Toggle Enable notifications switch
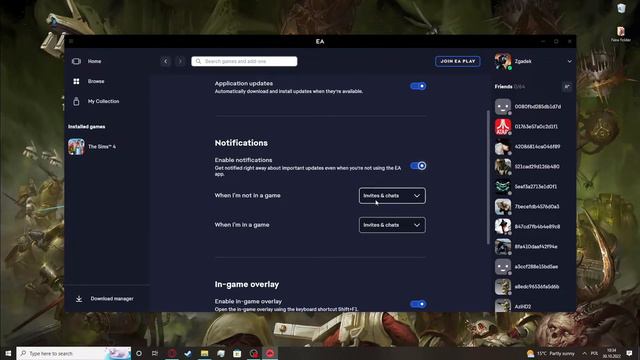This screenshot has width=640, height=360. (418, 166)
